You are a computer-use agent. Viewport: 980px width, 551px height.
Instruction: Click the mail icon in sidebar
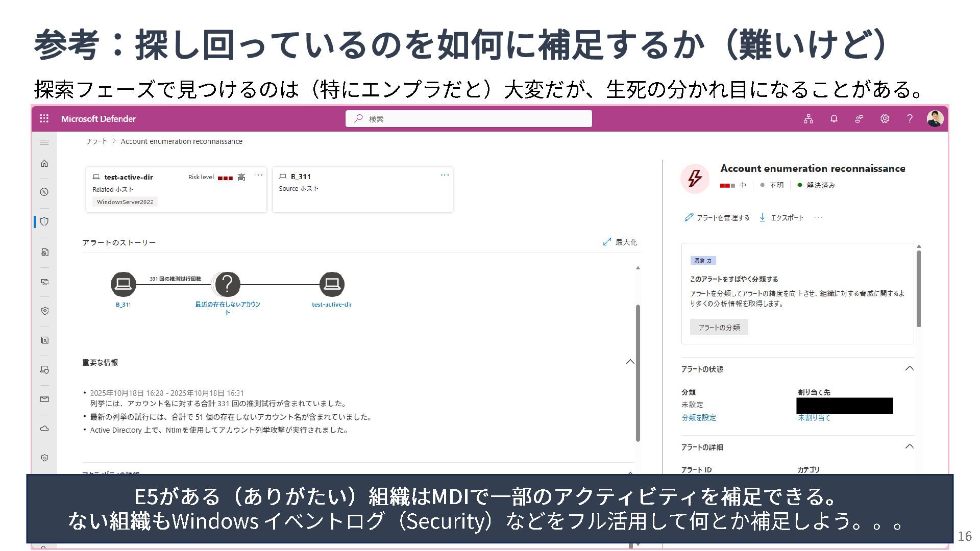[x=44, y=399]
